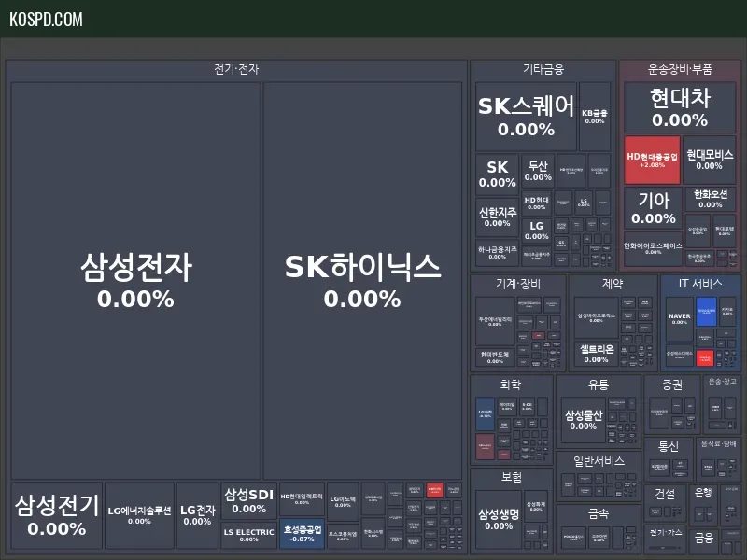Click the 화학 sector header
This screenshot has height=560, width=747.
(511, 385)
